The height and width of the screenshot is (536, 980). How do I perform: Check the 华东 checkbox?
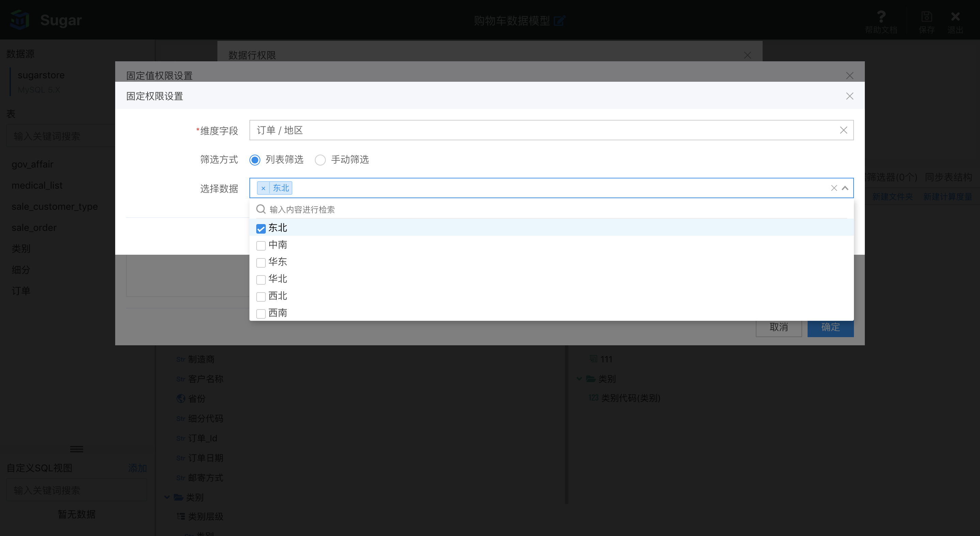(x=261, y=263)
